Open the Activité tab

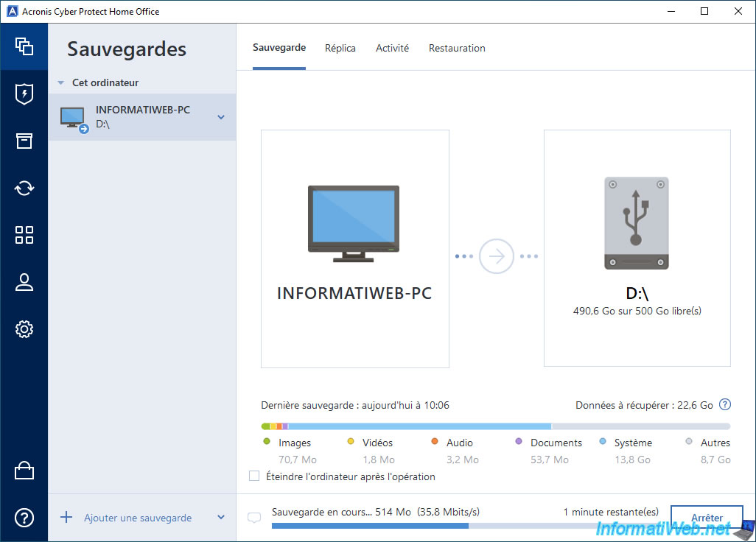coord(392,48)
